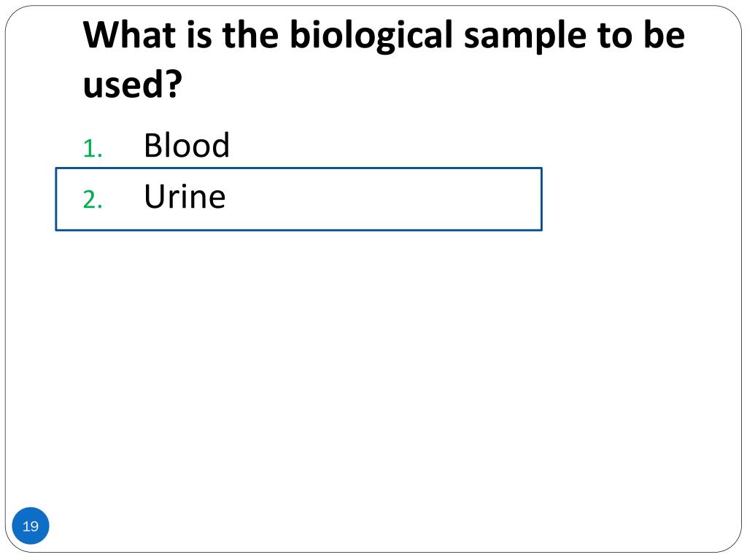Click the word "used?" in the title
747x560 pixels.
(x=133, y=84)
